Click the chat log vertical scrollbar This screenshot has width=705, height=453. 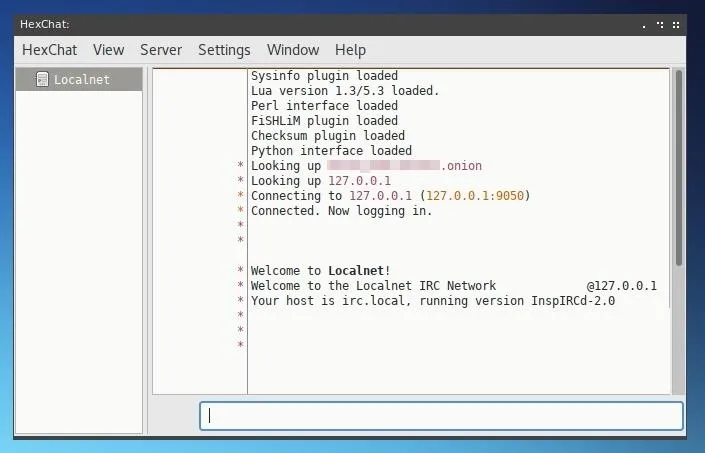click(678, 167)
